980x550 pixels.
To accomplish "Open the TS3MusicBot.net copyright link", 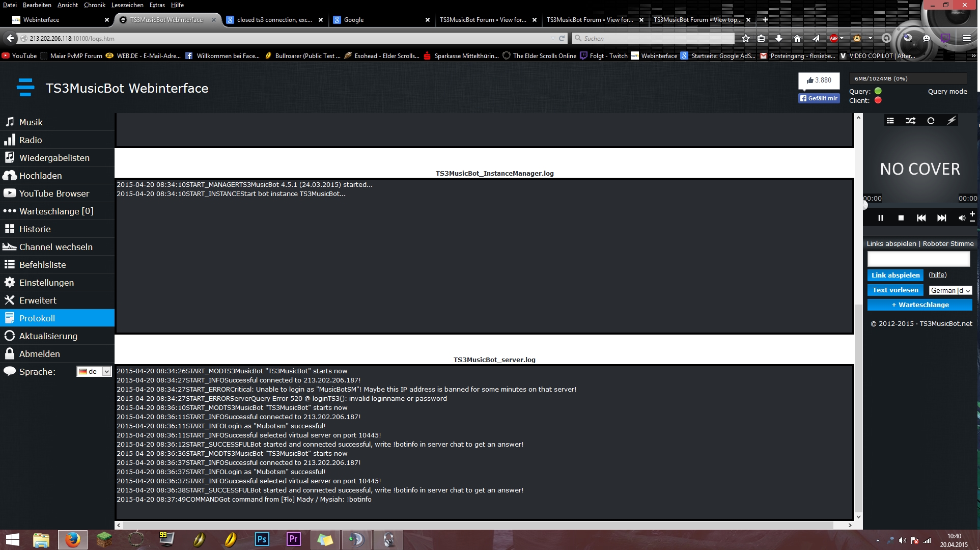I will point(945,324).
